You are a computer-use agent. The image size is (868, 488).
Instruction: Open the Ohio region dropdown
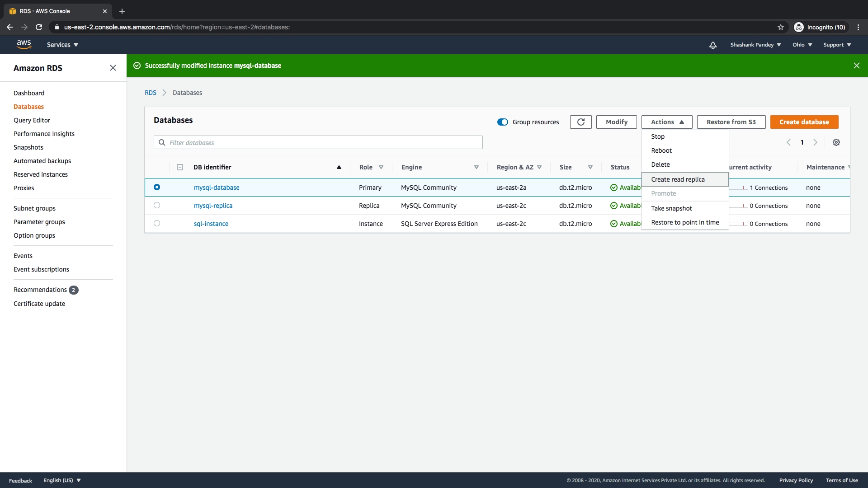pos(802,45)
